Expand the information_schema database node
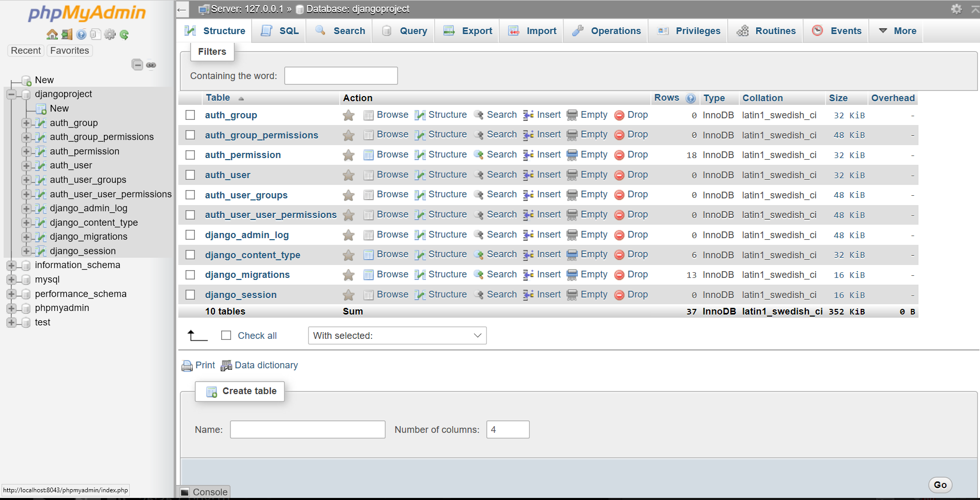The height and width of the screenshot is (500, 980). click(x=11, y=265)
